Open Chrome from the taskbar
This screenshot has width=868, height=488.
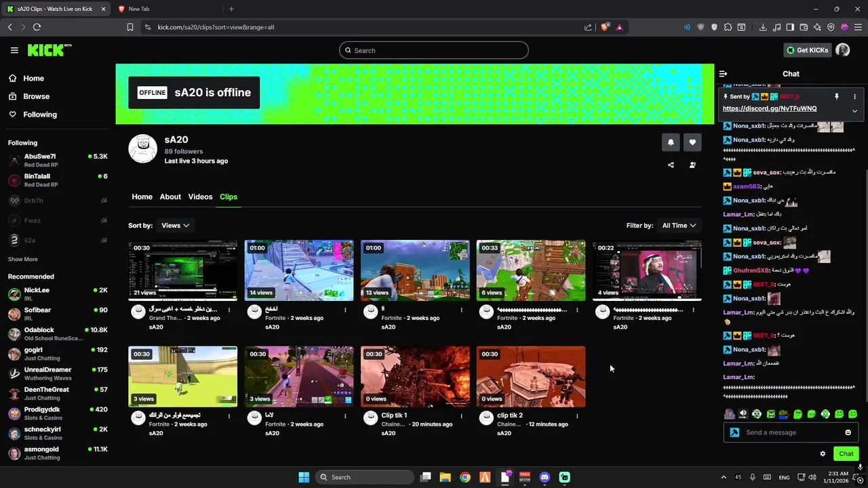coord(465,477)
